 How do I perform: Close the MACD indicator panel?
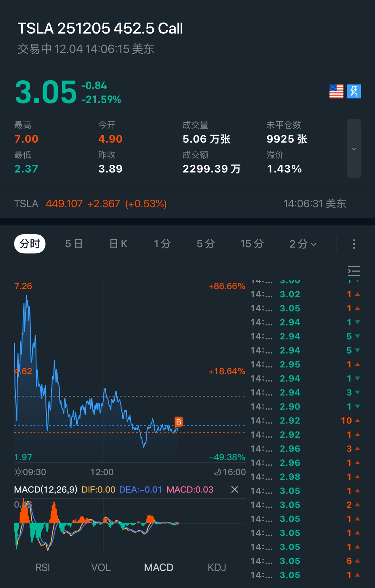[235, 490]
